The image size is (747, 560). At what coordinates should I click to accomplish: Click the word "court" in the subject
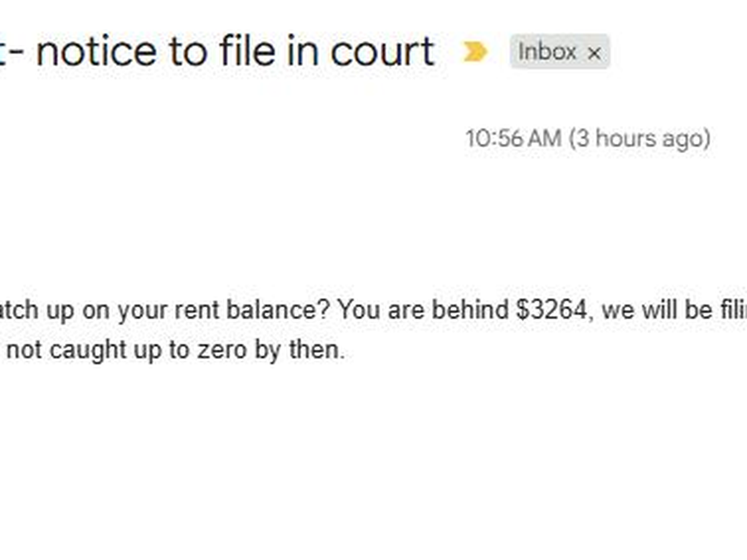coord(382,51)
